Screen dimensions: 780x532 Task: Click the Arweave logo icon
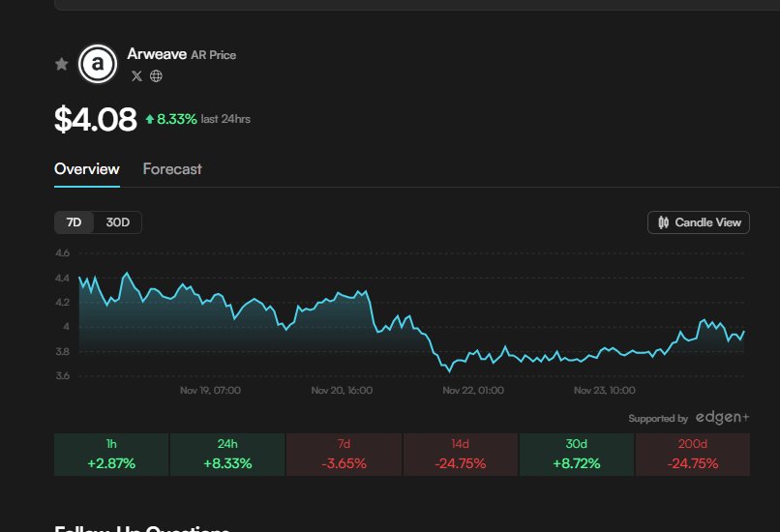coord(97,64)
